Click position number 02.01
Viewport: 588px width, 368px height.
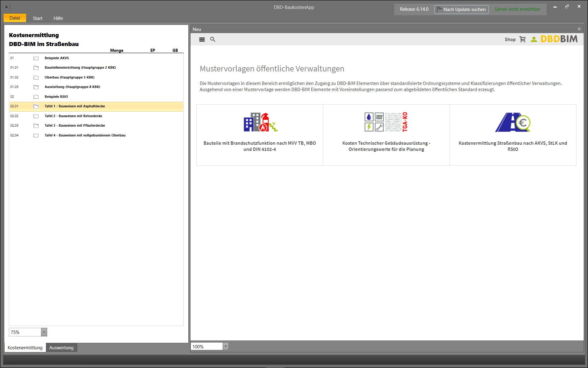coord(14,106)
